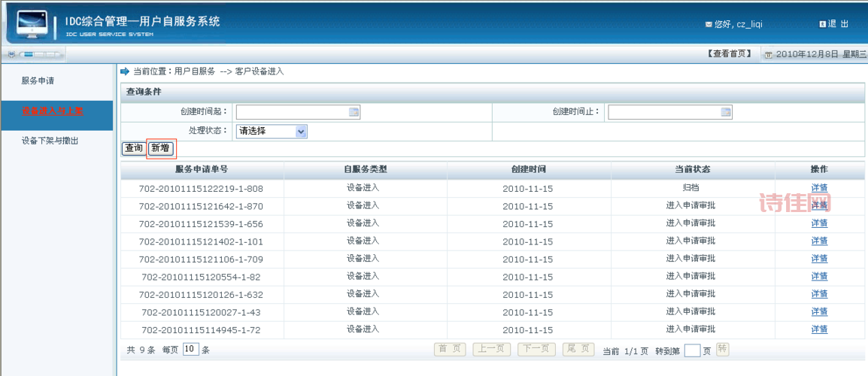Click the 下一页 pagination button
This screenshot has width=868, height=376.
(536, 350)
